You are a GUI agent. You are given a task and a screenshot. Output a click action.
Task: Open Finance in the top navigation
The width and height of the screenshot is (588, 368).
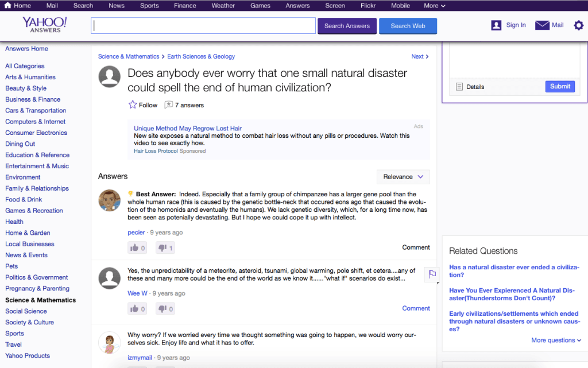(x=185, y=6)
